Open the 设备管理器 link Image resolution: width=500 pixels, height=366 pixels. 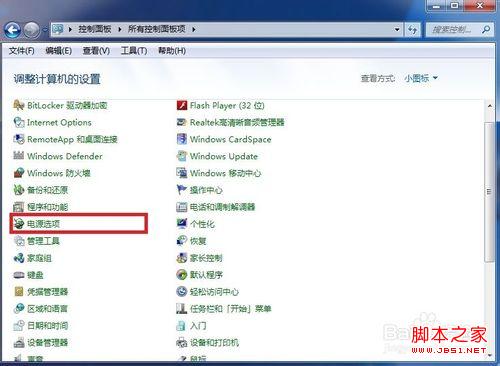(47, 343)
